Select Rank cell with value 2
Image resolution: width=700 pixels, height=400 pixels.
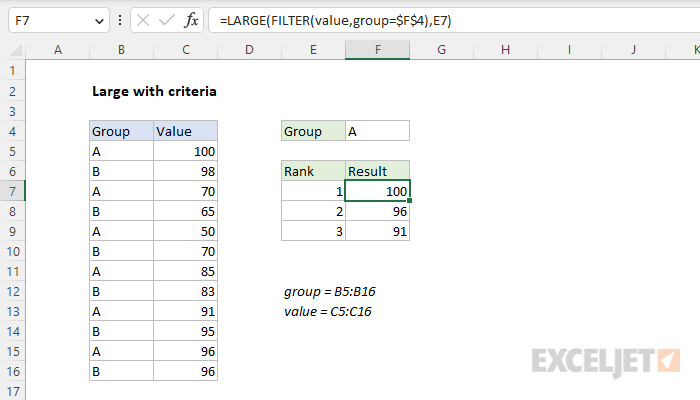[x=313, y=211]
